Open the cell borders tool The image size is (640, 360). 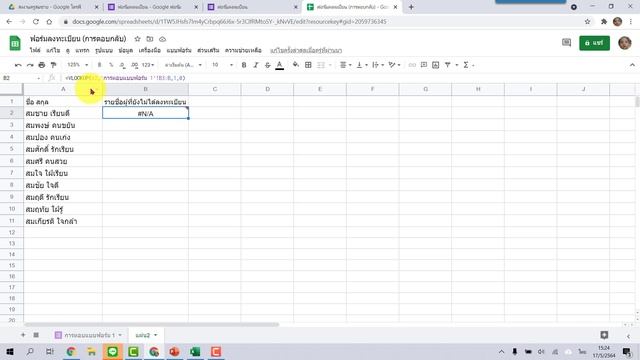308,65
